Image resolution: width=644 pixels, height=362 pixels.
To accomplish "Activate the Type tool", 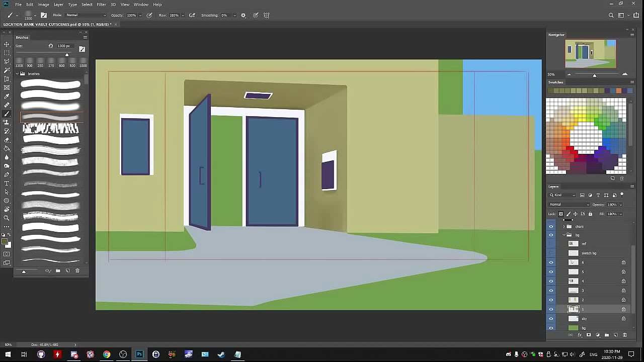I will pyautogui.click(x=7, y=184).
